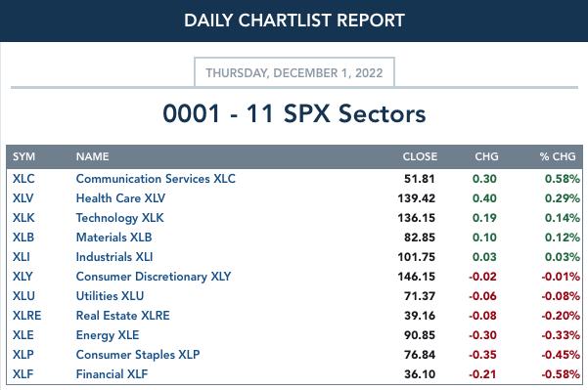Click the SYM column header

[x=24, y=156]
